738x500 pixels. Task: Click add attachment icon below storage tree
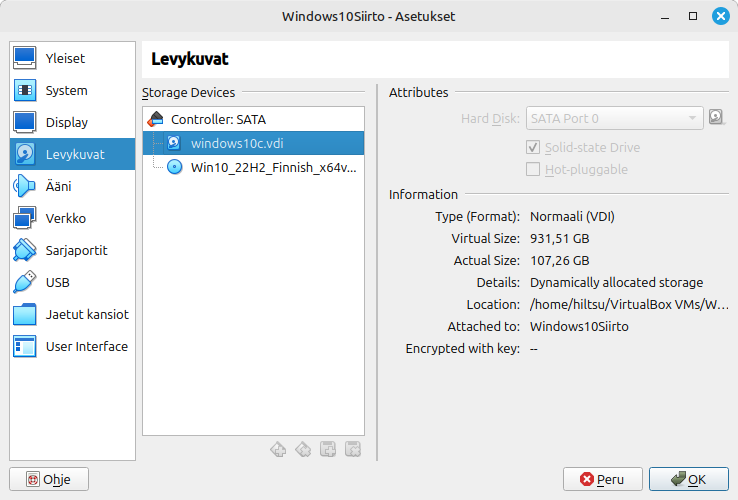click(328, 450)
